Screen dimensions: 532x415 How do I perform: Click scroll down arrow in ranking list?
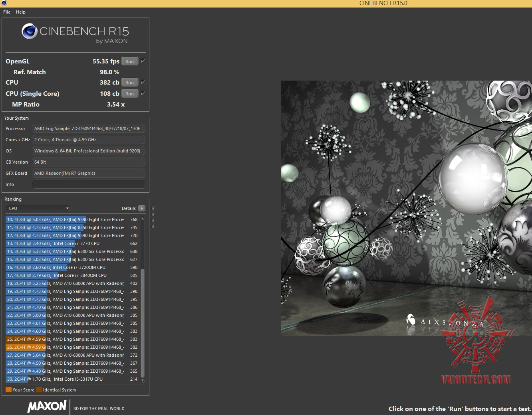(143, 380)
